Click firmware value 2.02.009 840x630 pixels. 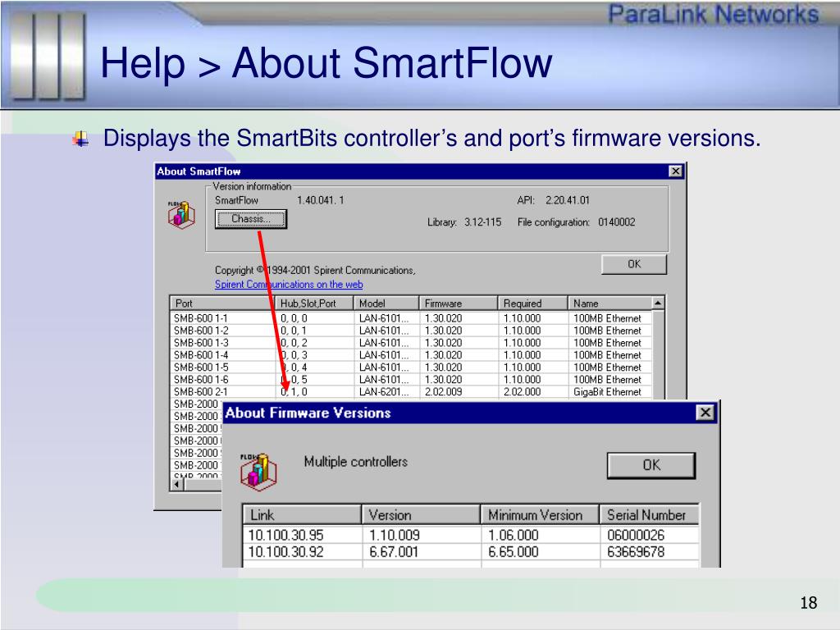click(x=443, y=392)
